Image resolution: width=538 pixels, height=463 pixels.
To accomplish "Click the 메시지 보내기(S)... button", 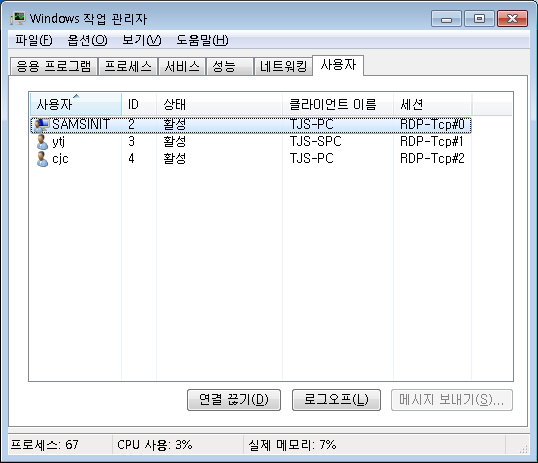I will [452, 400].
